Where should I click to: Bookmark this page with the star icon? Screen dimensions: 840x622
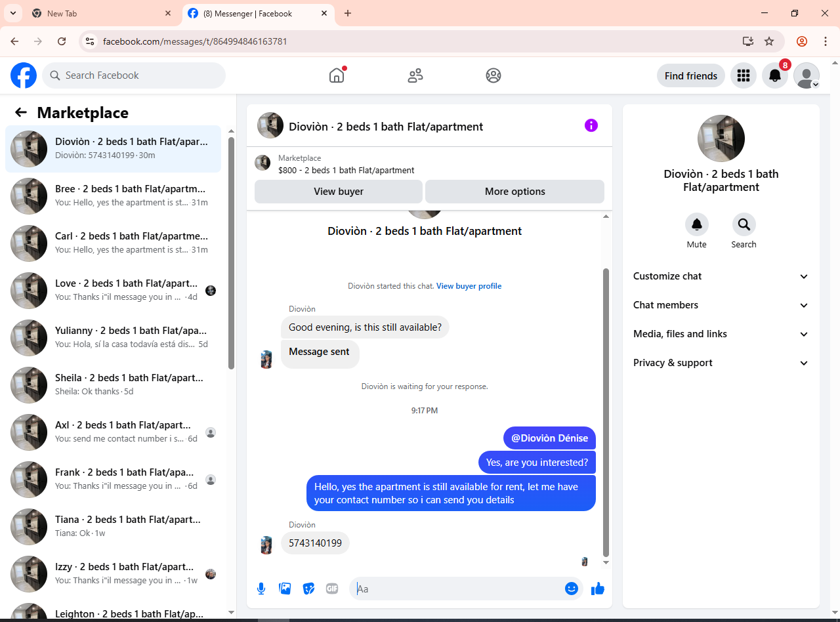coord(769,41)
